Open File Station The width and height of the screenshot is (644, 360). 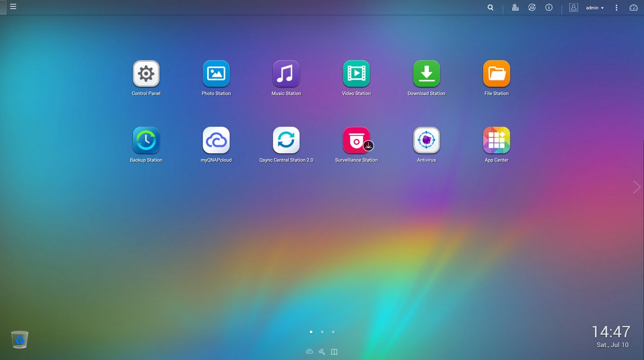[x=497, y=74]
